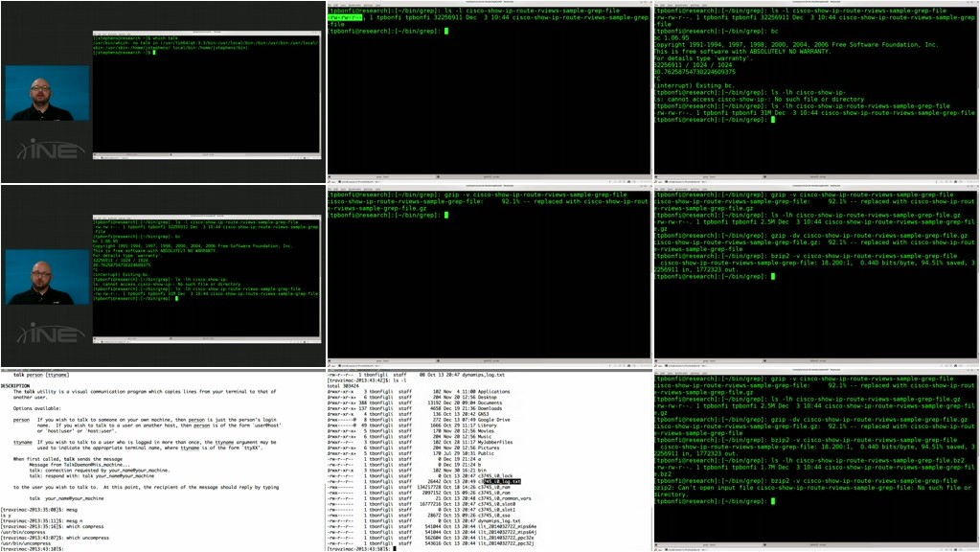Click the GNS3 directory row
This screenshot has height=552, width=980.
click(x=409, y=414)
